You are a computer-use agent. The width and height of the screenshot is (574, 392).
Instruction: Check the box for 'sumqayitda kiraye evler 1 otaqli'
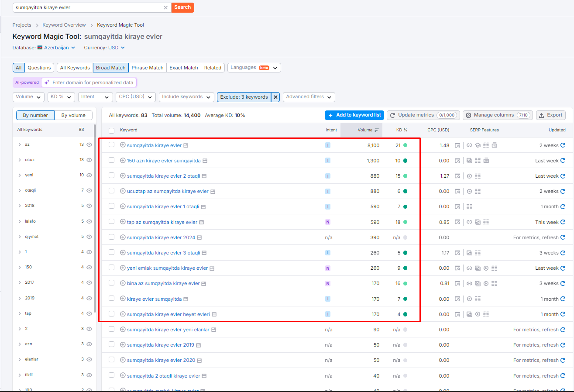pos(111,206)
